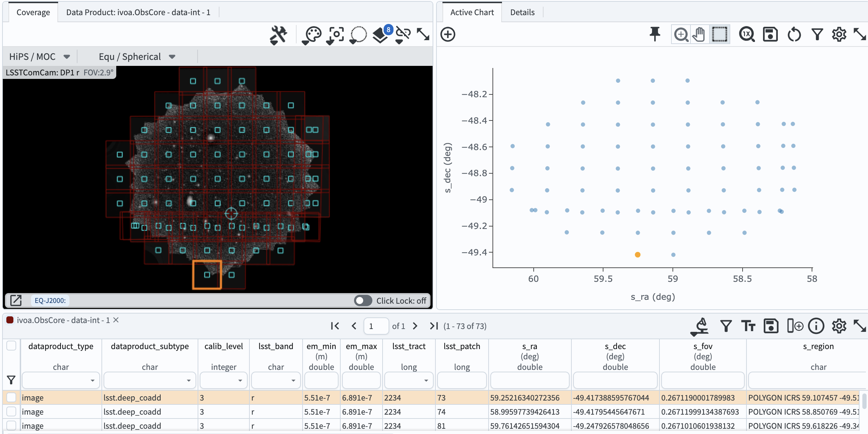Screen dimensions: 868x434
Task: Check the select-all rows checkbox
Action: tap(11, 346)
